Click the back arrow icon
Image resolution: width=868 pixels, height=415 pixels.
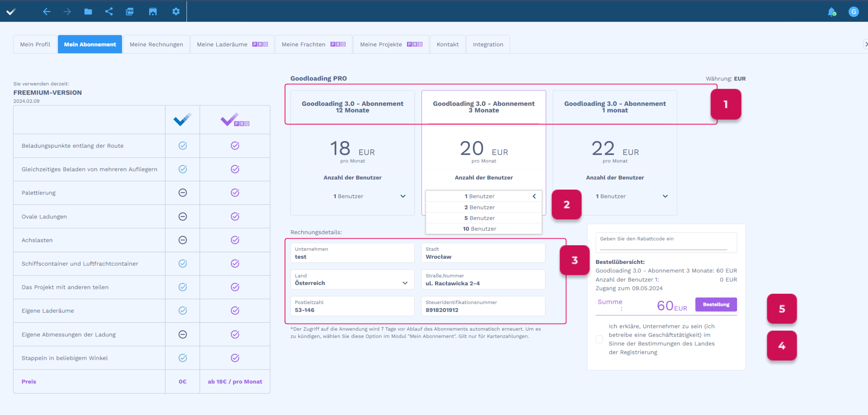(x=47, y=12)
